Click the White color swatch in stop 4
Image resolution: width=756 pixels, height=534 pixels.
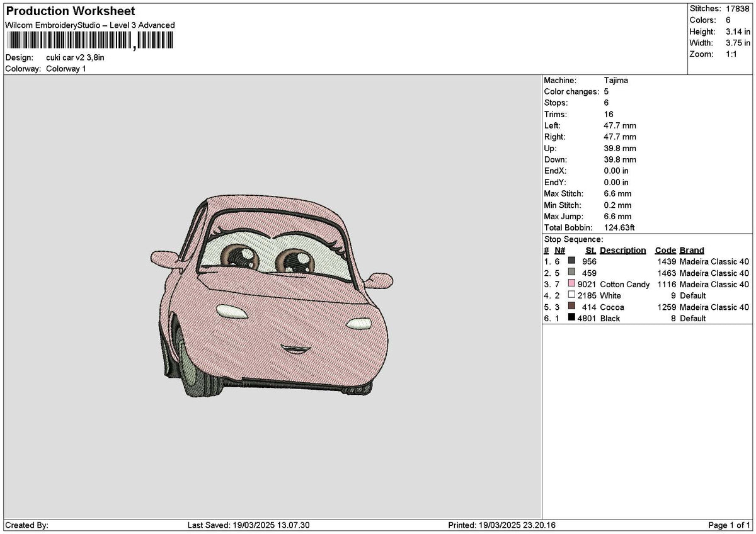pos(571,295)
